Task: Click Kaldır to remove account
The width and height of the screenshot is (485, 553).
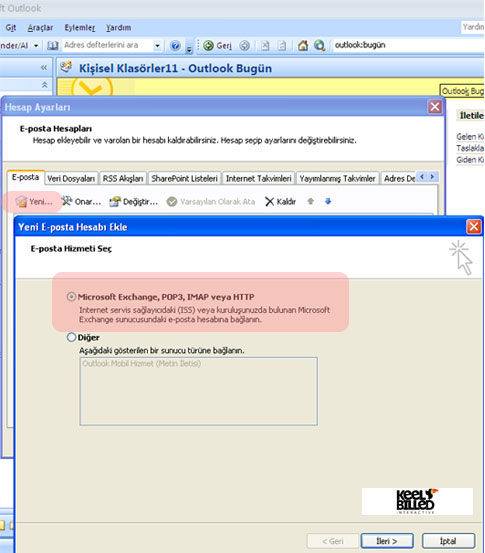Action: pyautogui.click(x=280, y=202)
